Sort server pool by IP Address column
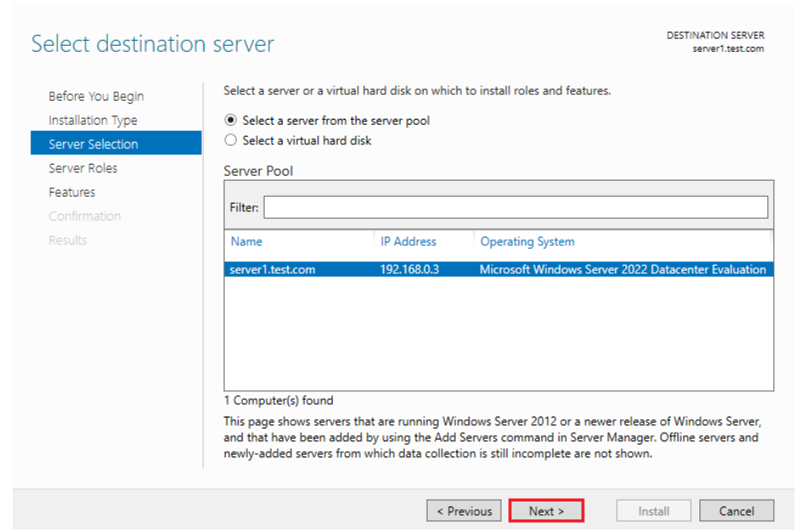The image size is (802, 532). [408, 242]
